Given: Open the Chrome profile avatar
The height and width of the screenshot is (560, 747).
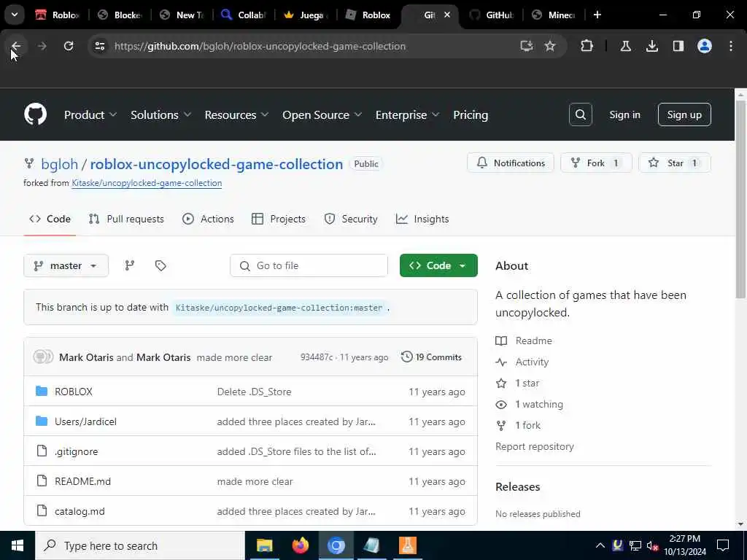Looking at the screenshot, I should [x=705, y=46].
